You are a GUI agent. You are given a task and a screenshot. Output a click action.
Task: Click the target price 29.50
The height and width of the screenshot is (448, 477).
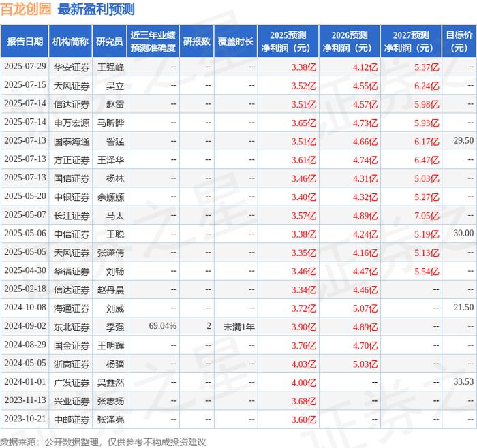463,140
